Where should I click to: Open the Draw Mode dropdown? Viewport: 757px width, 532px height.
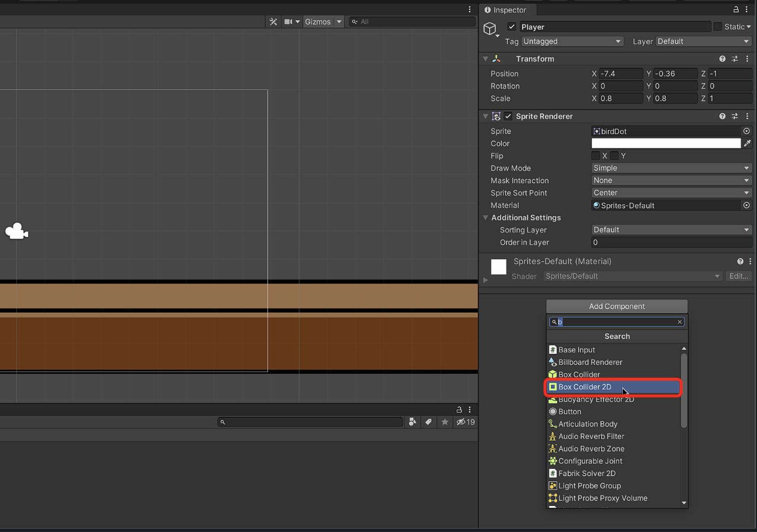point(672,168)
